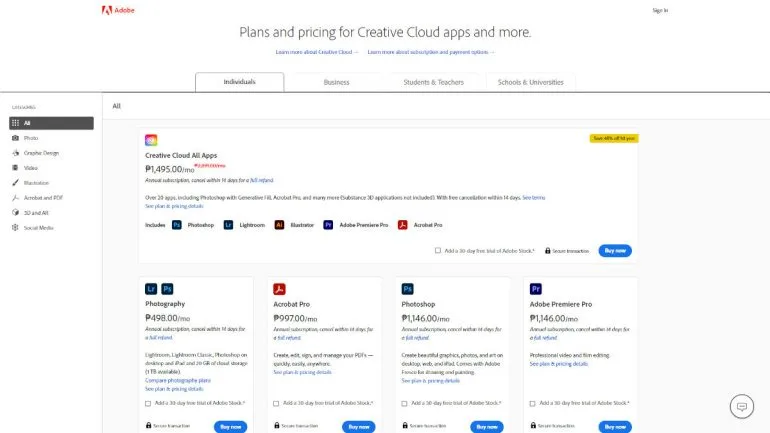Click the Lightroom icon on the Photography card
Screen dimensions: 770x433
(151, 289)
